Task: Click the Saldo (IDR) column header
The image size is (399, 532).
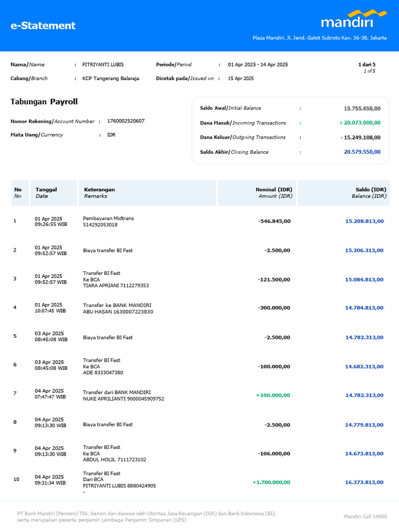Action: click(343, 193)
